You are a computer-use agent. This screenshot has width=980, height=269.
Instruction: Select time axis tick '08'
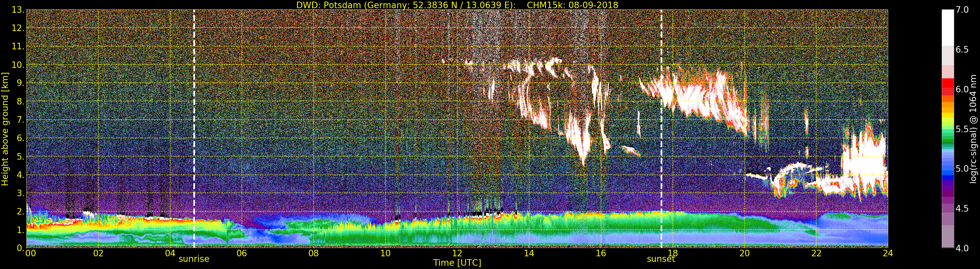point(313,253)
